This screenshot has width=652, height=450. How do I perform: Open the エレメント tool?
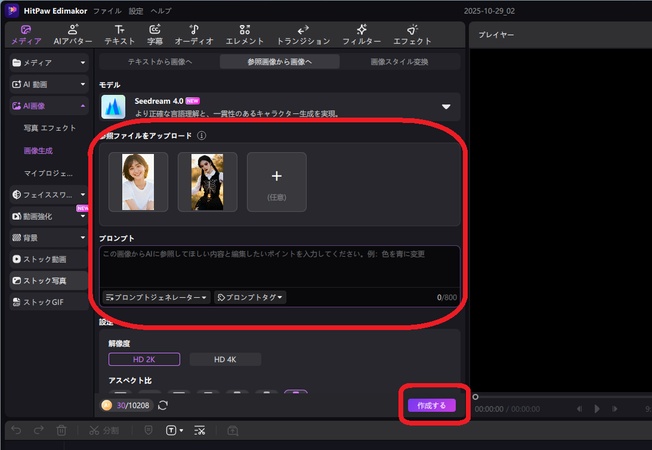click(244, 35)
